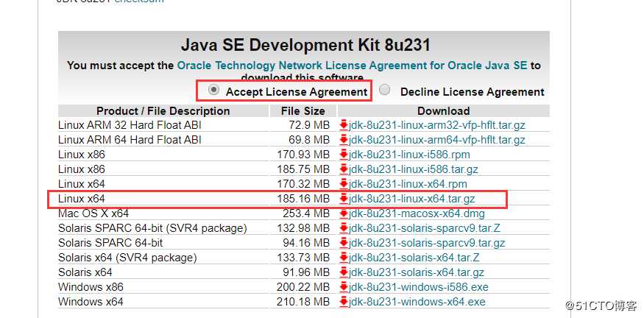Image resolution: width=644 pixels, height=318 pixels.
Task: Click red download arrow for solaris-x64.tar.Z
Action: click(x=344, y=258)
